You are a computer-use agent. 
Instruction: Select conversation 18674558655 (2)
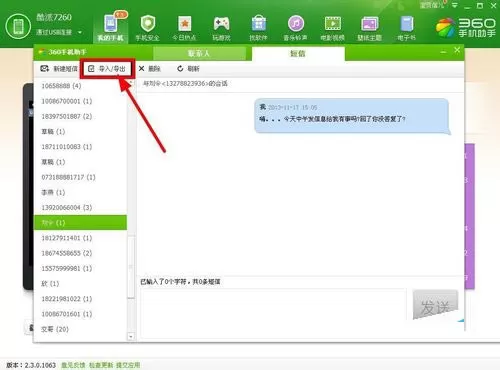coord(80,253)
